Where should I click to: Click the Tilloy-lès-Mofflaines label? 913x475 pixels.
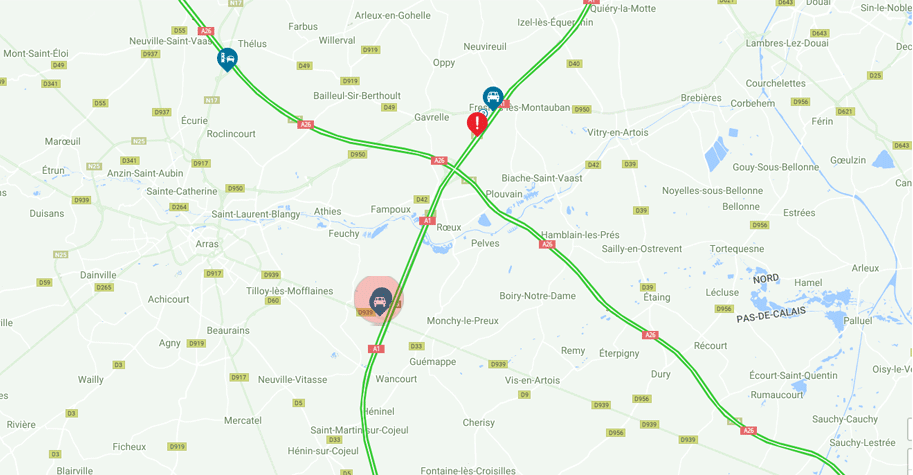click(x=289, y=291)
